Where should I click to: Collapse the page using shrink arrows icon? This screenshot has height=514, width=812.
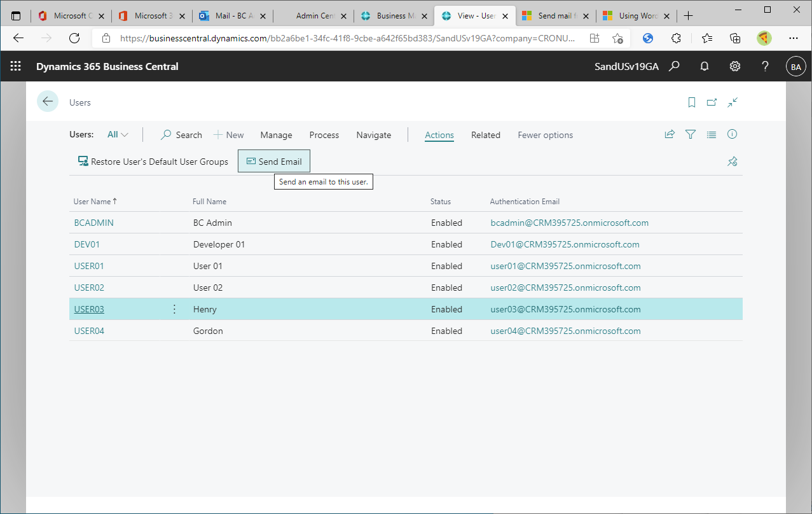click(x=733, y=102)
